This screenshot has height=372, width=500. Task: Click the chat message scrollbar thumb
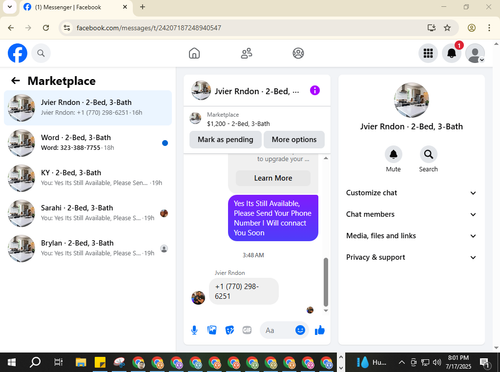[326, 282]
